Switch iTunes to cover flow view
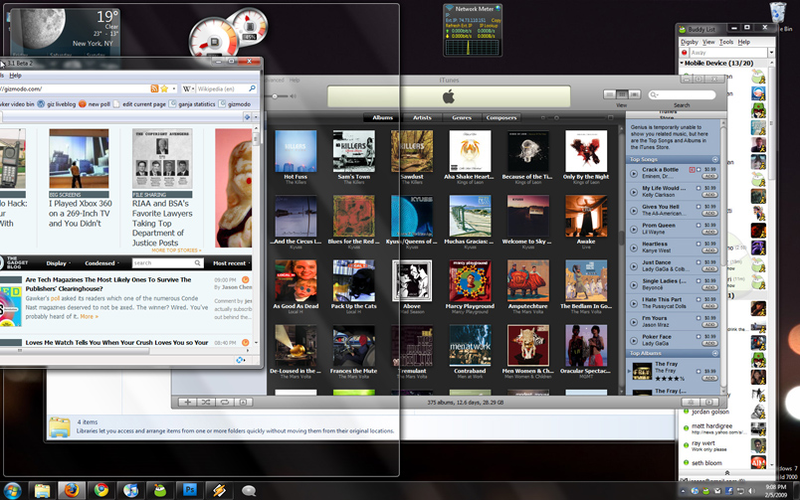Screen dimensions: 800x500 634,94
